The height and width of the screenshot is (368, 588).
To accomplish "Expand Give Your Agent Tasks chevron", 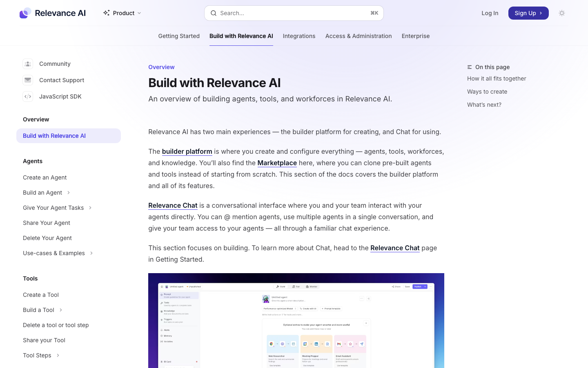I will coord(90,208).
